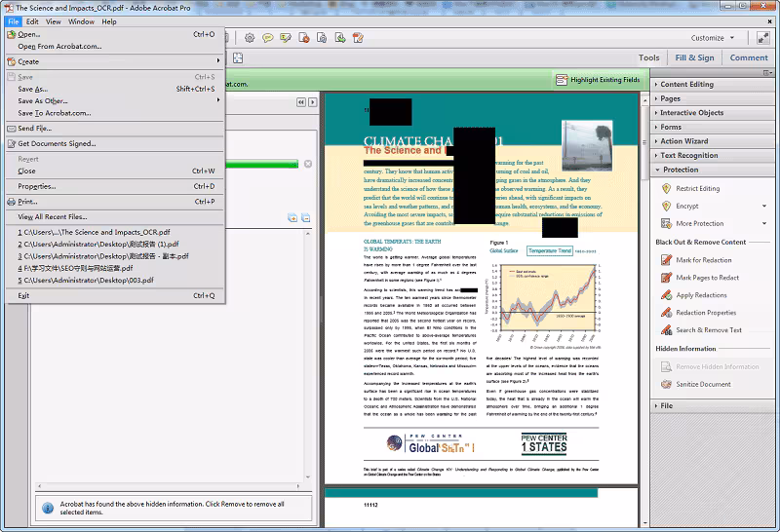Select the Mark Pages to Redact tool

pyautogui.click(x=707, y=278)
